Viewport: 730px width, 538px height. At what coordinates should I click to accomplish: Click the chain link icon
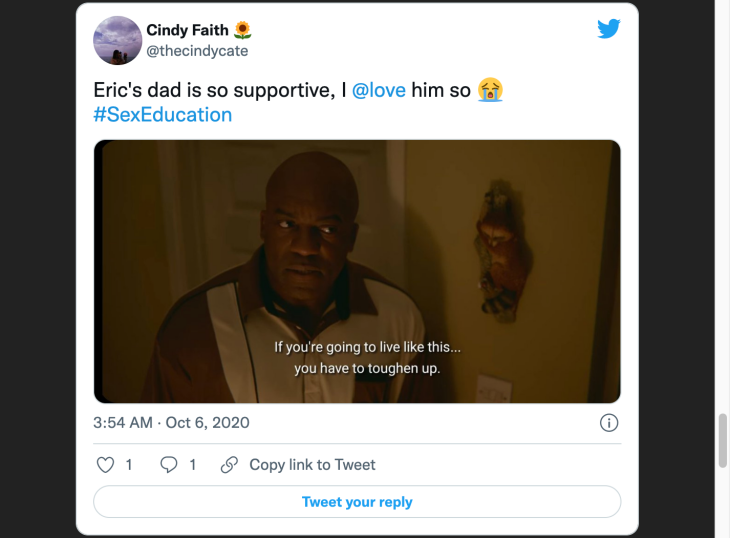[x=229, y=464]
